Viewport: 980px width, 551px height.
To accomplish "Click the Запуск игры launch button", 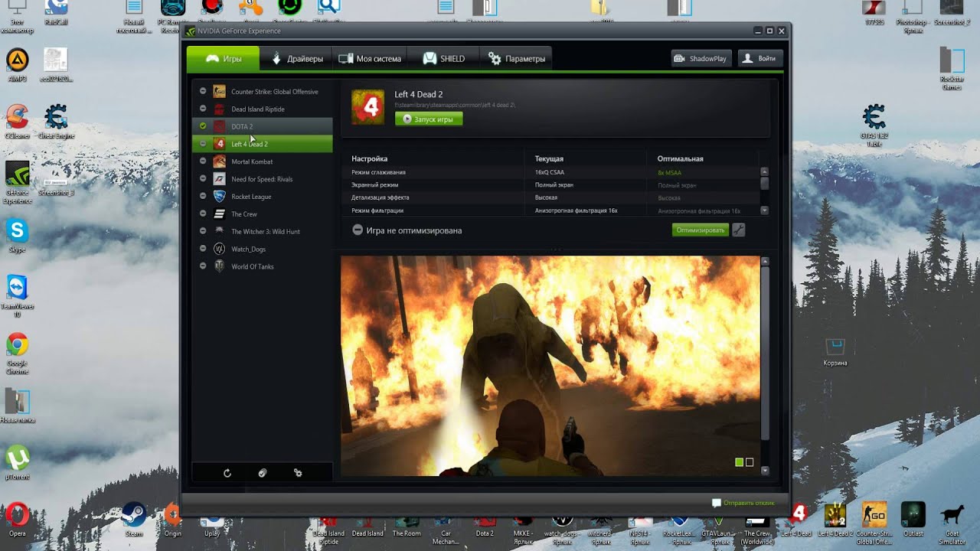I will pyautogui.click(x=429, y=119).
